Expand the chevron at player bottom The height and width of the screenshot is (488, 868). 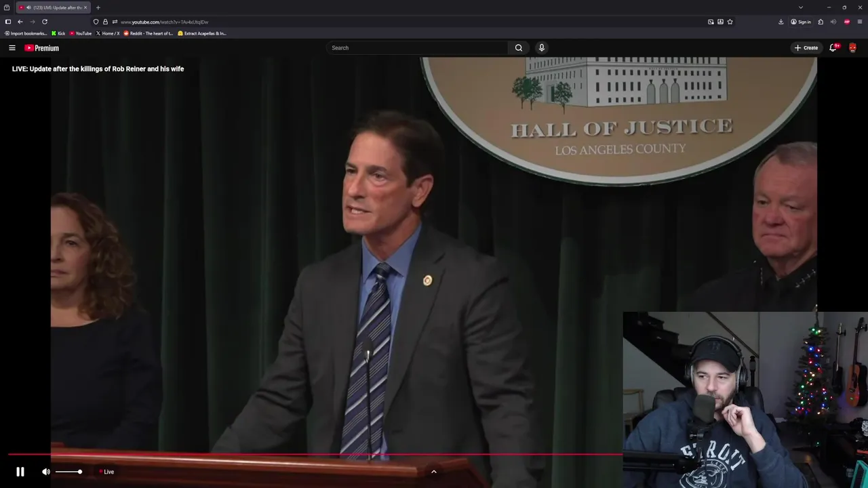click(x=434, y=472)
